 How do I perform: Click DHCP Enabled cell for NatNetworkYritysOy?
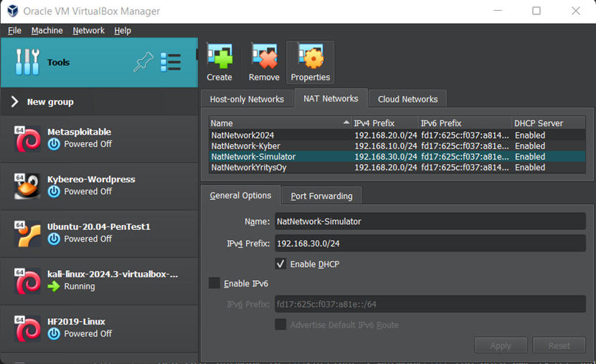click(530, 168)
